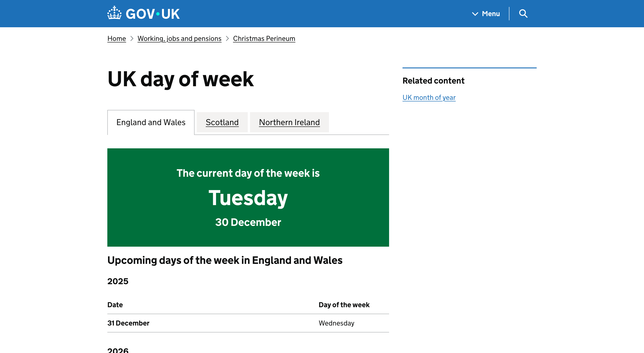Screen dimensions: 644x353
Task: Click the chevron before Christmas Perineum
Action: click(x=227, y=38)
